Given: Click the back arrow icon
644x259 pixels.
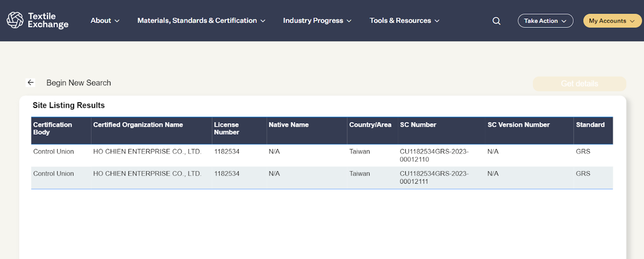Looking at the screenshot, I should click(x=31, y=82).
